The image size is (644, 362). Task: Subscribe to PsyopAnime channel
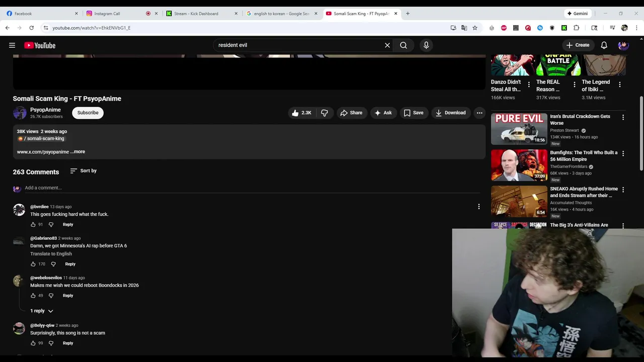click(x=88, y=113)
